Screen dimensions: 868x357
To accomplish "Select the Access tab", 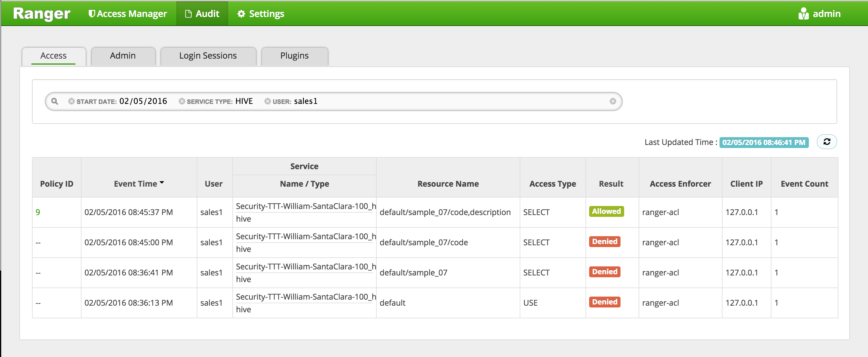I will pos(53,56).
